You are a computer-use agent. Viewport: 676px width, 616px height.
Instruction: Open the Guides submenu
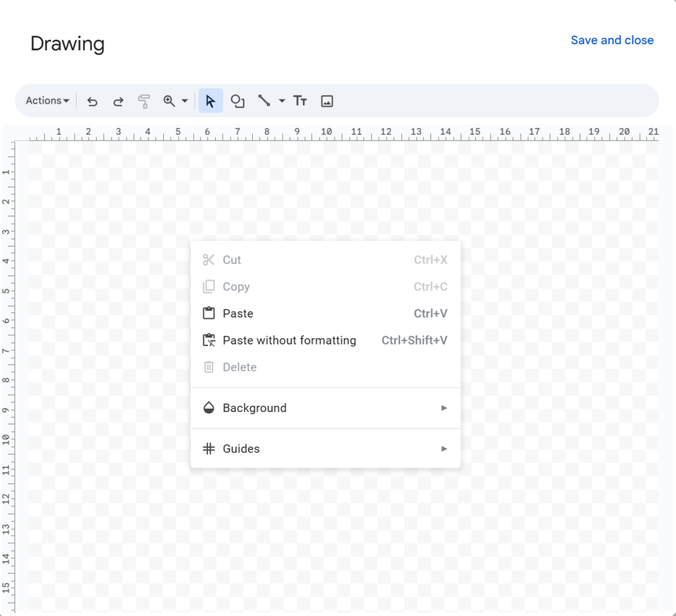325,449
